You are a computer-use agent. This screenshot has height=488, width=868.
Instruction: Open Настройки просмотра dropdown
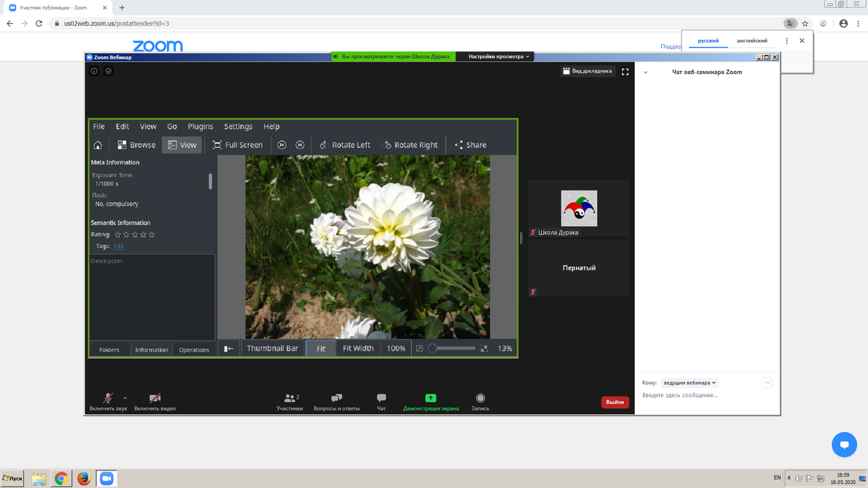499,57
